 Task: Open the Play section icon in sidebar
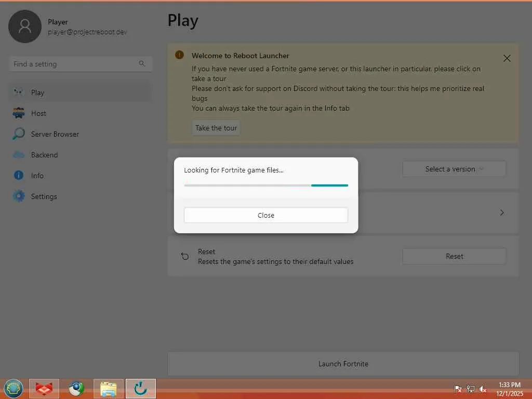tap(18, 92)
